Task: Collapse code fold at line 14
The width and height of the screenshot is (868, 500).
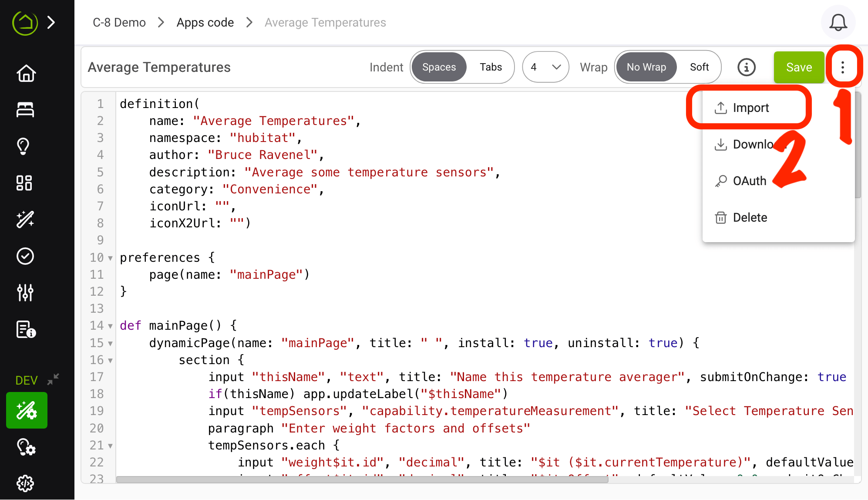Action: tap(111, 326)
